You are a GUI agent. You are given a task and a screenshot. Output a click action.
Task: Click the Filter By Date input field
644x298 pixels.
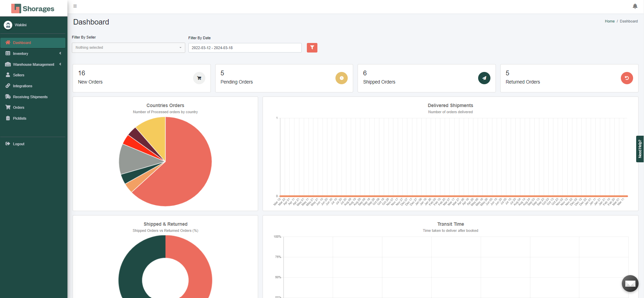point(245,48)
